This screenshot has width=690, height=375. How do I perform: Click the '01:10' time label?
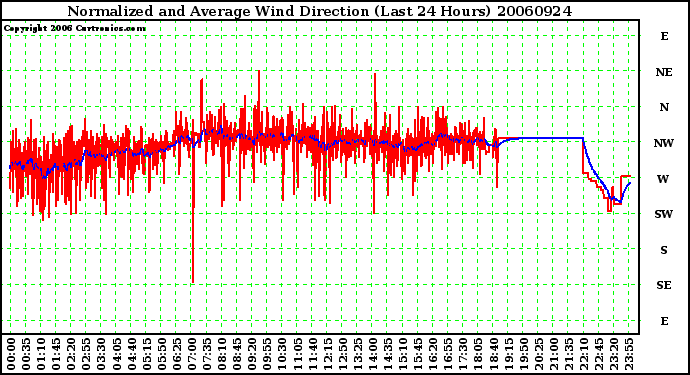tap(41, 354)
